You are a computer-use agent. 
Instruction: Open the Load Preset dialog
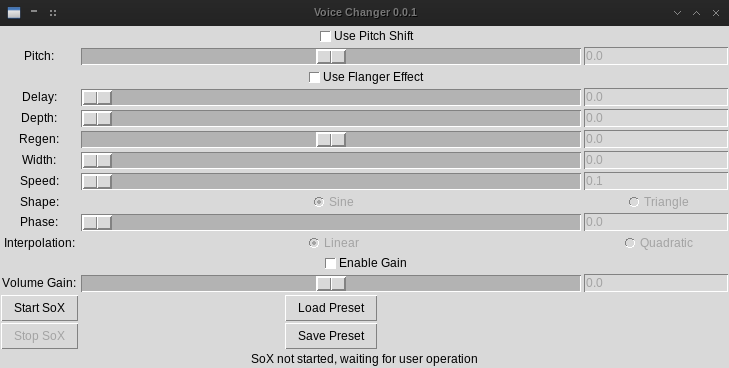coord(331,308)
